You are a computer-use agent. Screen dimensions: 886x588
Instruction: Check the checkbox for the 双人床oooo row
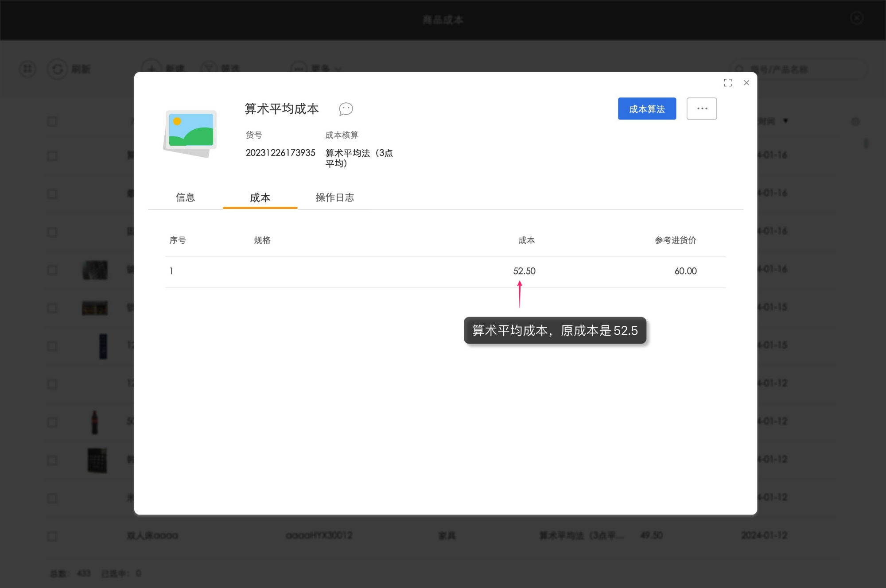pos(52,536)
